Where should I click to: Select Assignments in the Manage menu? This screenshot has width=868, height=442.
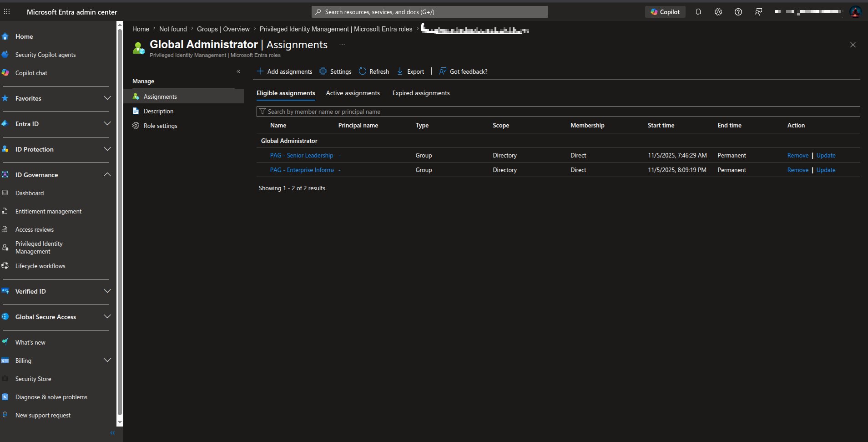184,97
